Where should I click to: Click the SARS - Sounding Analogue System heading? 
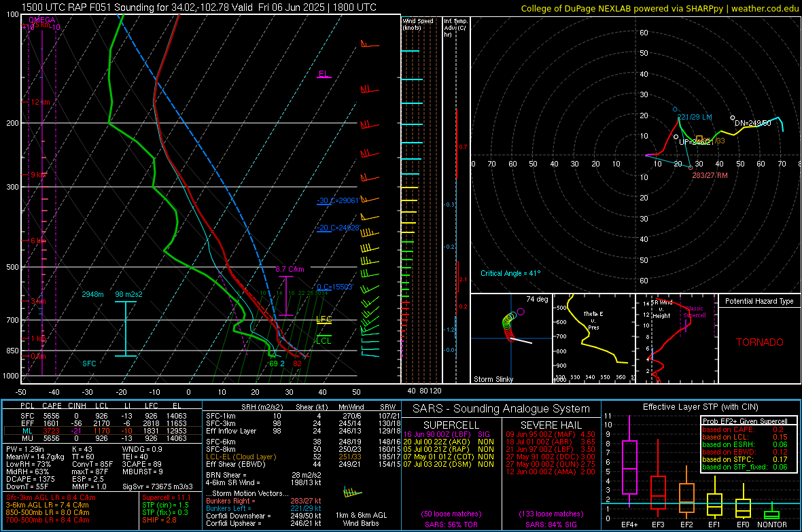[x=502, y=409]
